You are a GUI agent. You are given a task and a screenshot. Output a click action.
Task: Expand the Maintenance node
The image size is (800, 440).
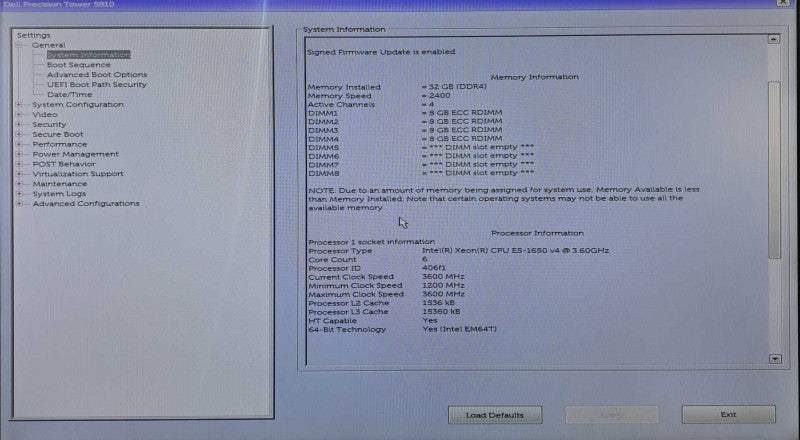[19, 184]
